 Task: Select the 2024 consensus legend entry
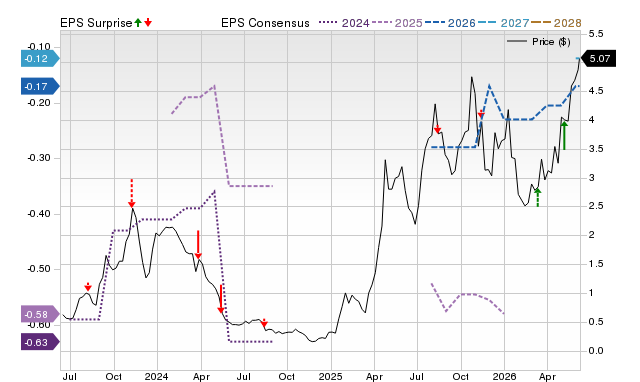(344, 23)
